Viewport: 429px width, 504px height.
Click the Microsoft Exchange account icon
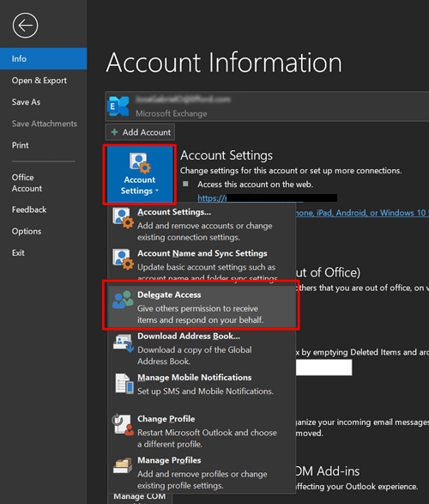[118, 106]
